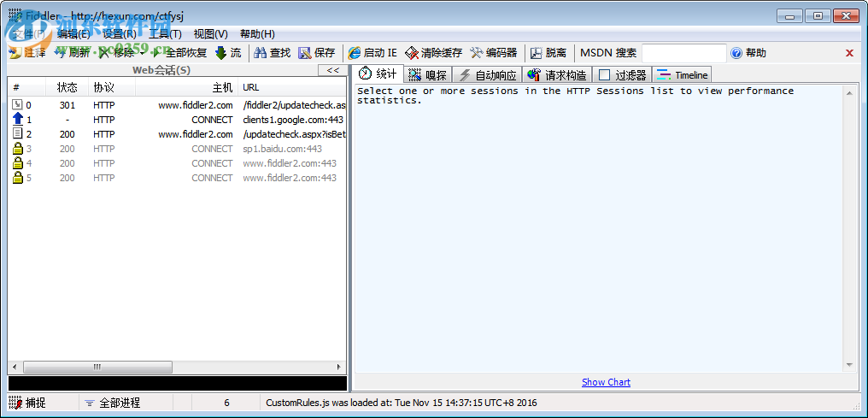868x418 pixels.
Task: Select session 2 document icon
Action: click(x=18, y=133)
